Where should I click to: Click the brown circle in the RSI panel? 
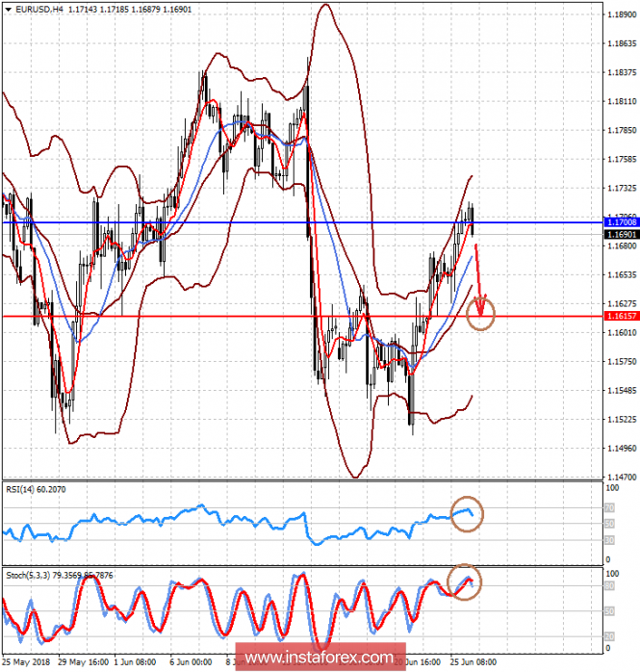[468, 512]
